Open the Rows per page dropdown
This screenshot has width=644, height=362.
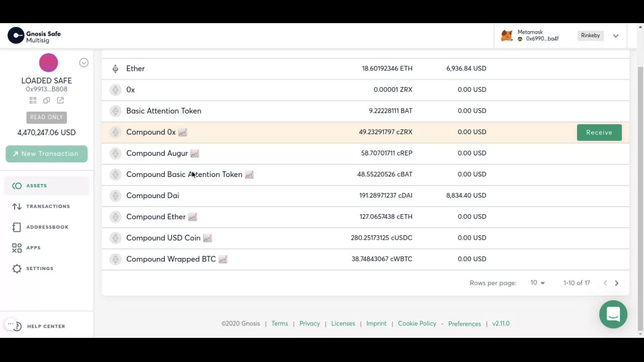537,283
